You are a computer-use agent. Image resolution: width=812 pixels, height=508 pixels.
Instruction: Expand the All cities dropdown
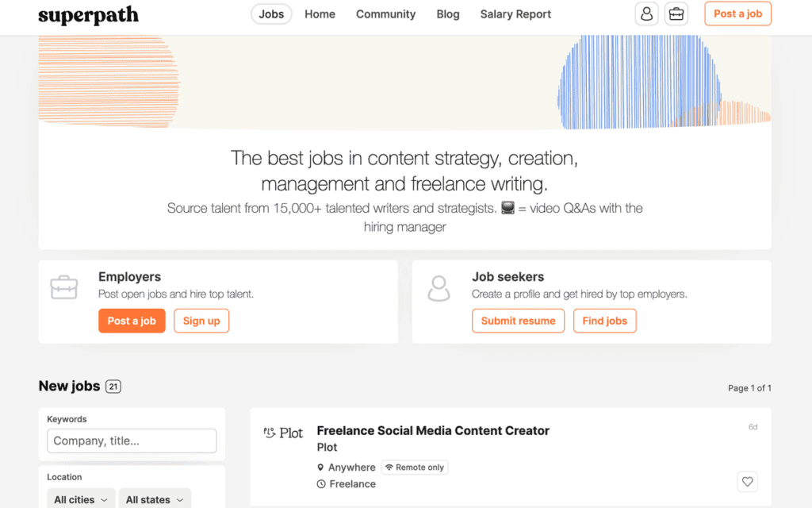coord(81,499)
